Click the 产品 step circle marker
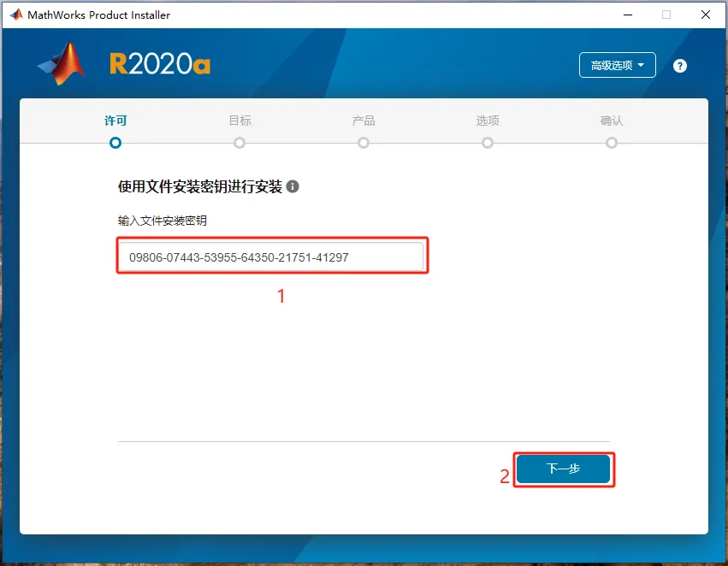This screenshot has width=728, height=566. (364, 143)
